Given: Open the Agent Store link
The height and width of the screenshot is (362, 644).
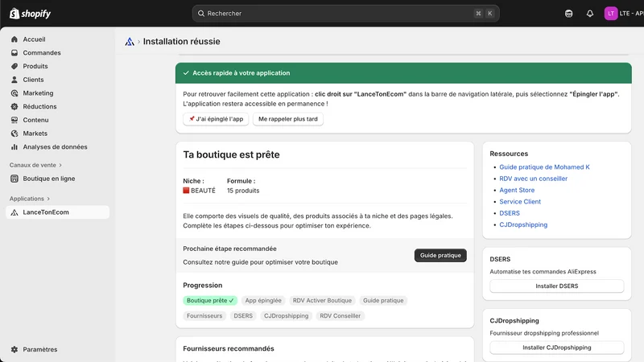Looking at the screenshot, I should [517, 190].
